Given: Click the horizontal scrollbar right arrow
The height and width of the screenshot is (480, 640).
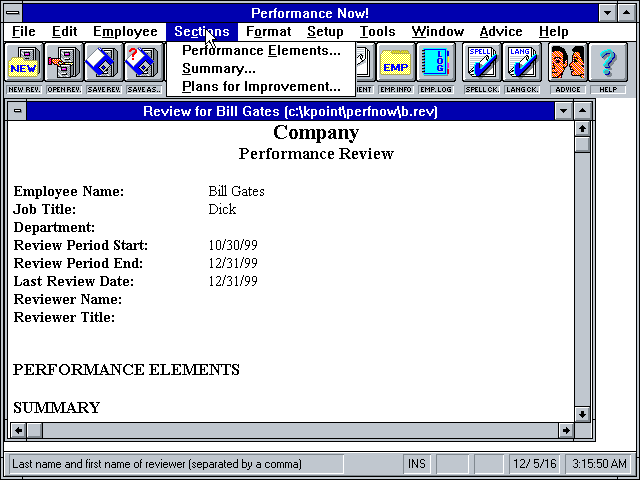Looking at the screenshot, I should coord(566,430).
